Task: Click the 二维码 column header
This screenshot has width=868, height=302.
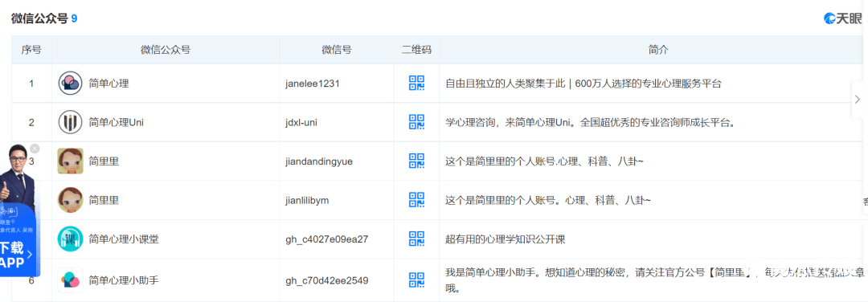Action: [416, 50]
